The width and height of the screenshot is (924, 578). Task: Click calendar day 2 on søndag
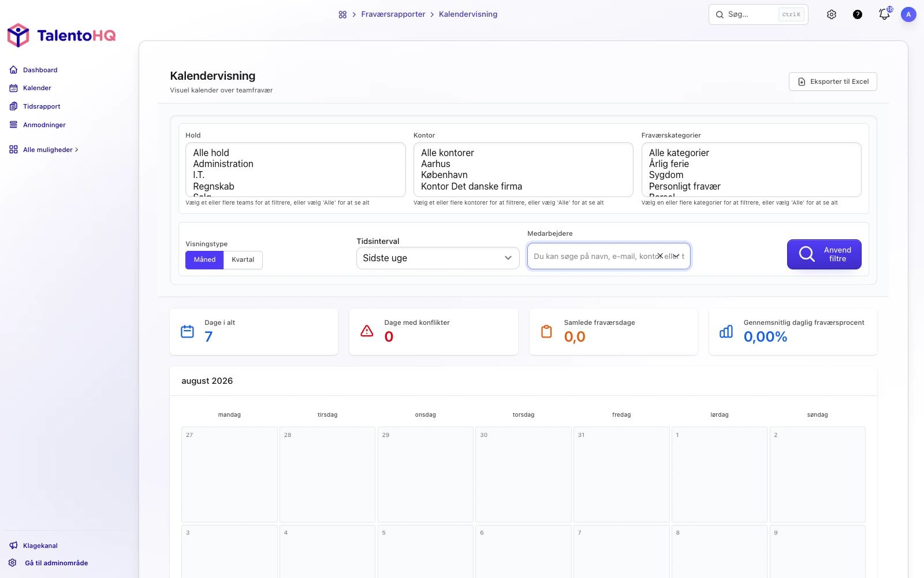click(818, 475)
